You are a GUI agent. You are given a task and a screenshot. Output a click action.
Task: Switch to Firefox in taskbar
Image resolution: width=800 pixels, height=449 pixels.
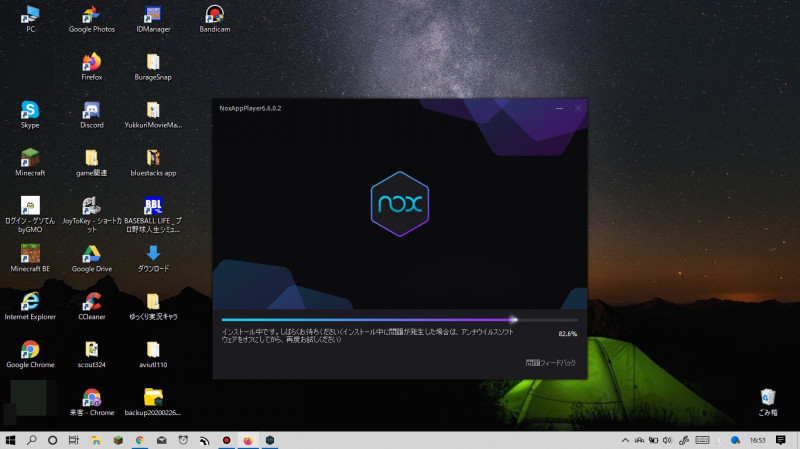(x=248, y=440)
